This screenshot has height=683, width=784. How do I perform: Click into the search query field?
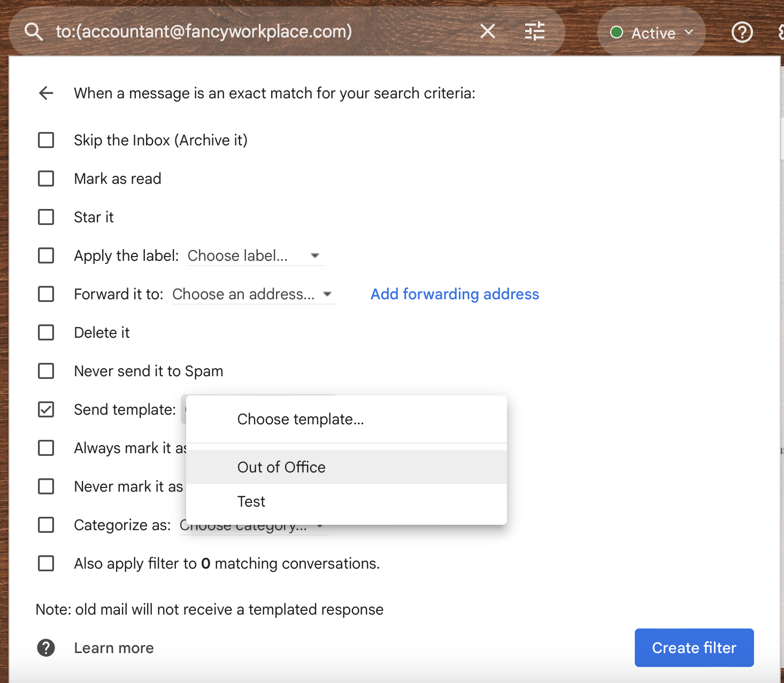coord(257,32)
